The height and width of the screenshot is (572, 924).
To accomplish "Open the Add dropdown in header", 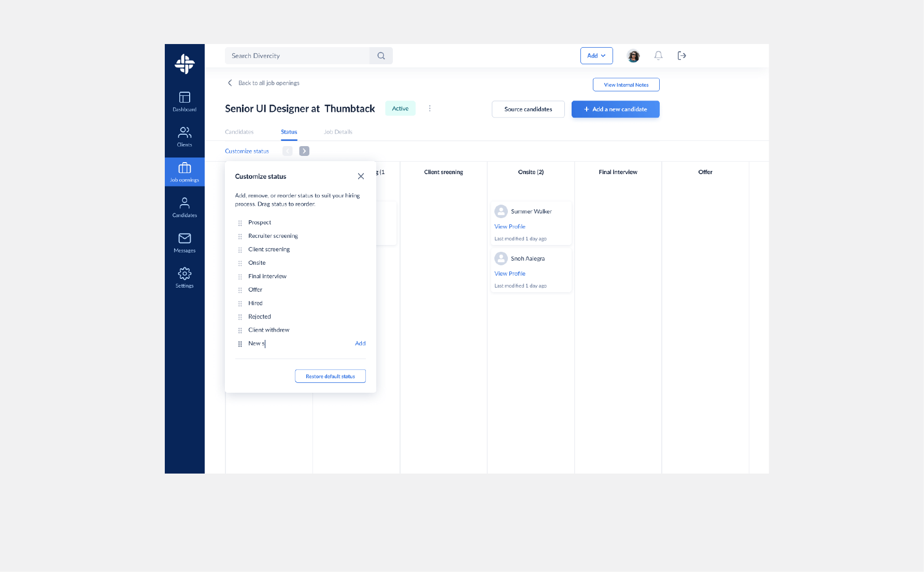I will [596, 55].
